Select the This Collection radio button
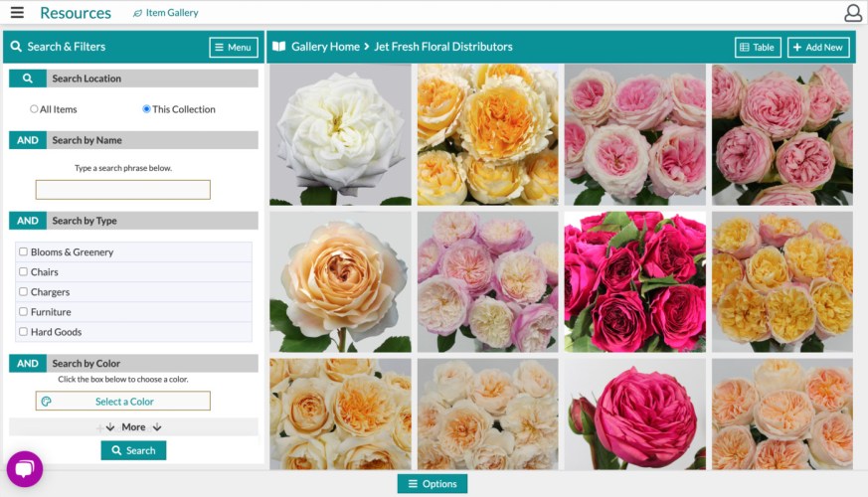The image size is (868, 497). [147, 109]
